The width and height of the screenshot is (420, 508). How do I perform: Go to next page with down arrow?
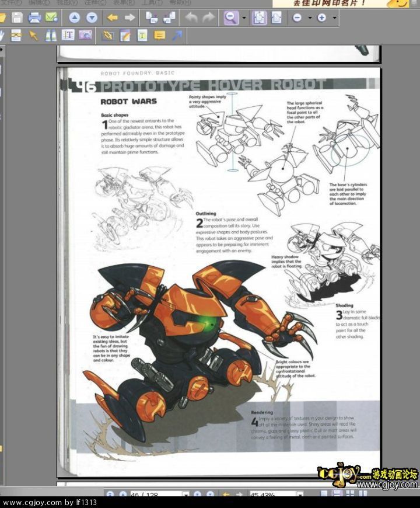tap(92, 18)
